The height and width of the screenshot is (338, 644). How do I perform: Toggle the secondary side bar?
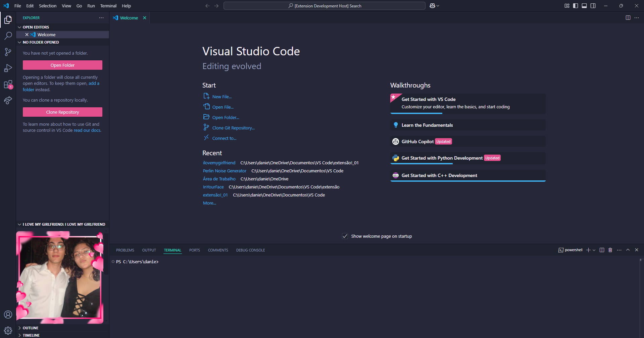(593, 6)
